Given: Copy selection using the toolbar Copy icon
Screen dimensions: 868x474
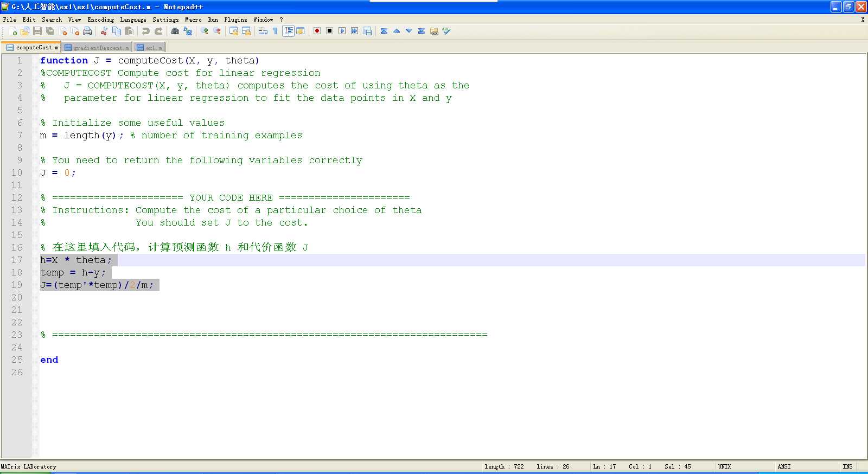Looking at the screenshot, I should [116, 31].
